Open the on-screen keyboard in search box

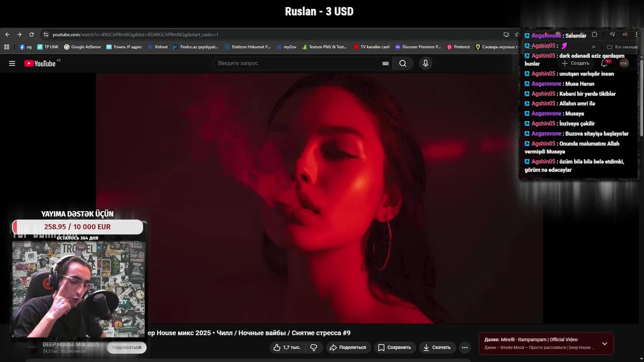tap(385, 63)
